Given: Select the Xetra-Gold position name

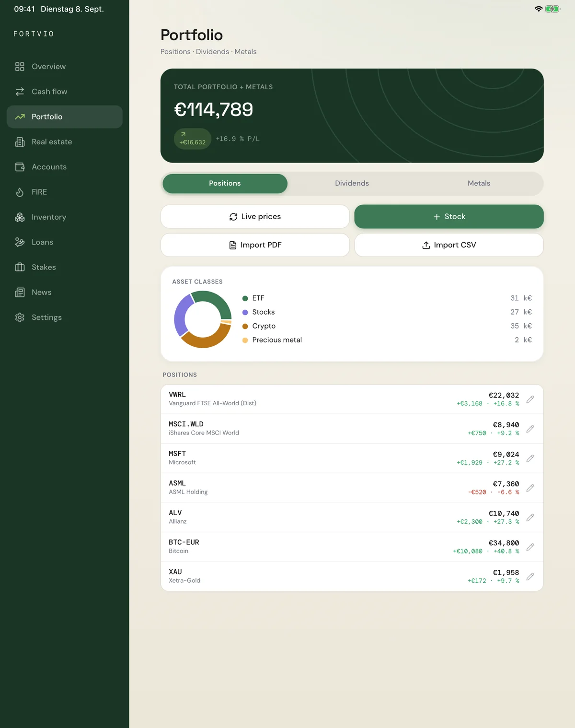Looking at the screenshot, I should pyautogui.click(x=184, y=580).
